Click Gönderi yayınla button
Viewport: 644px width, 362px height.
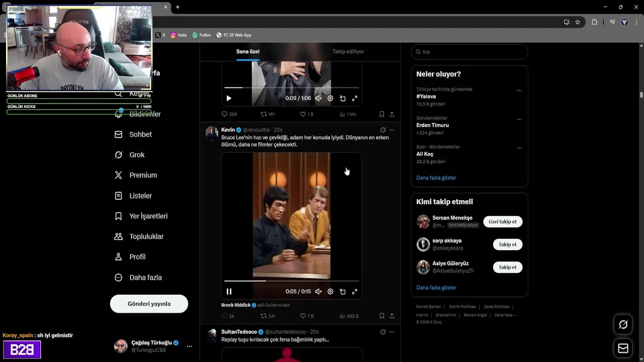149,304
